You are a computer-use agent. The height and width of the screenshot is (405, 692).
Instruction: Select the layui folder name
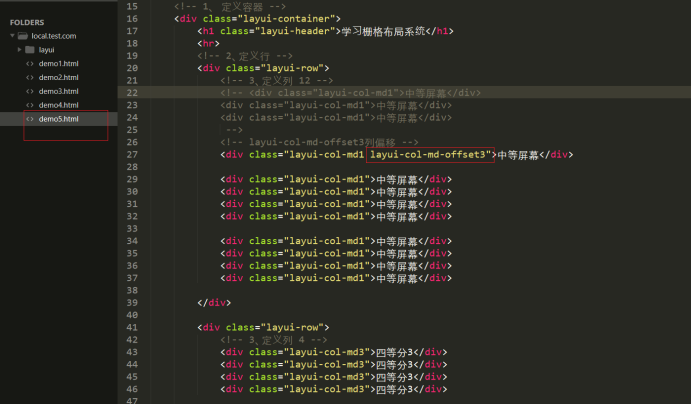[x=46, y=50]
